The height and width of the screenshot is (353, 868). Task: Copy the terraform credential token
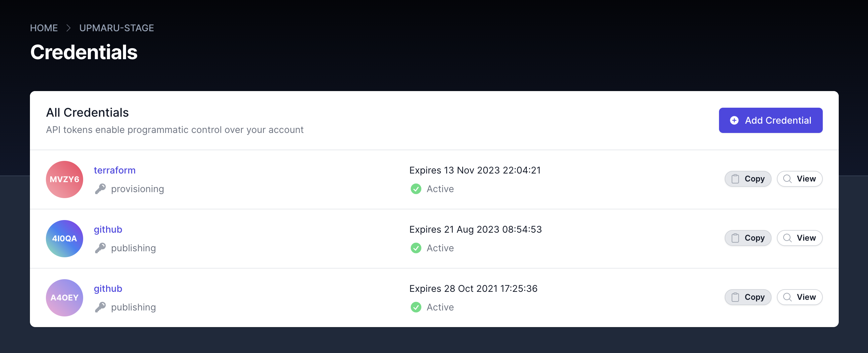click(x=748, y=179)
